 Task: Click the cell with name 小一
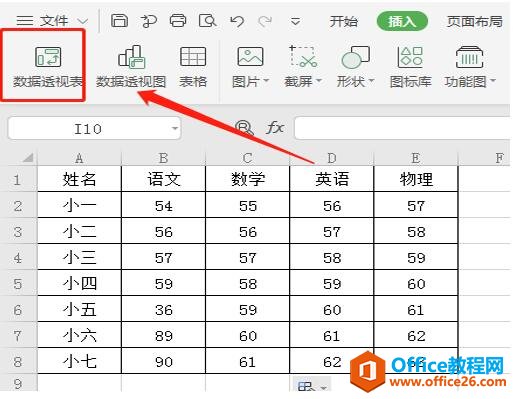(x=79, y=206)
